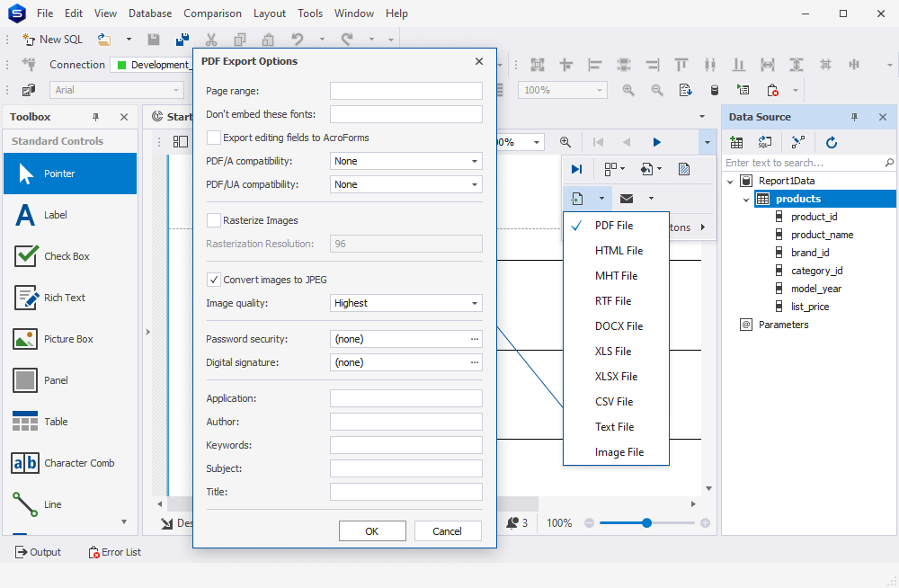Pin the Toolbox panel

pyautogui.click(x=96, y=117)
